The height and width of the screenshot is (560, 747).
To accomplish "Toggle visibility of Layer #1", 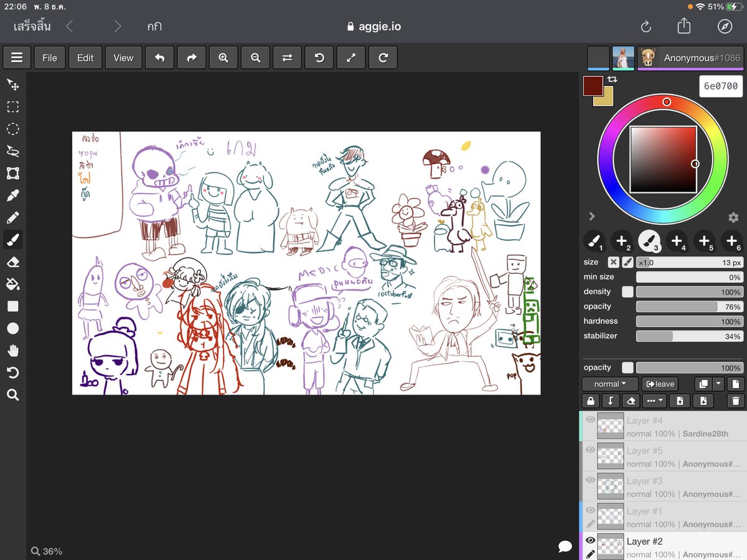I will tap(590, 510).
